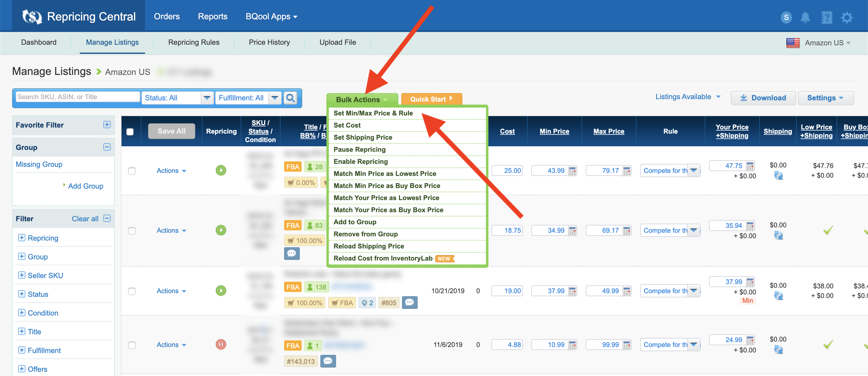Open comment bubble beside #805 tag
868x376 pixels.
pyautogui.click(x=410, y=303)
